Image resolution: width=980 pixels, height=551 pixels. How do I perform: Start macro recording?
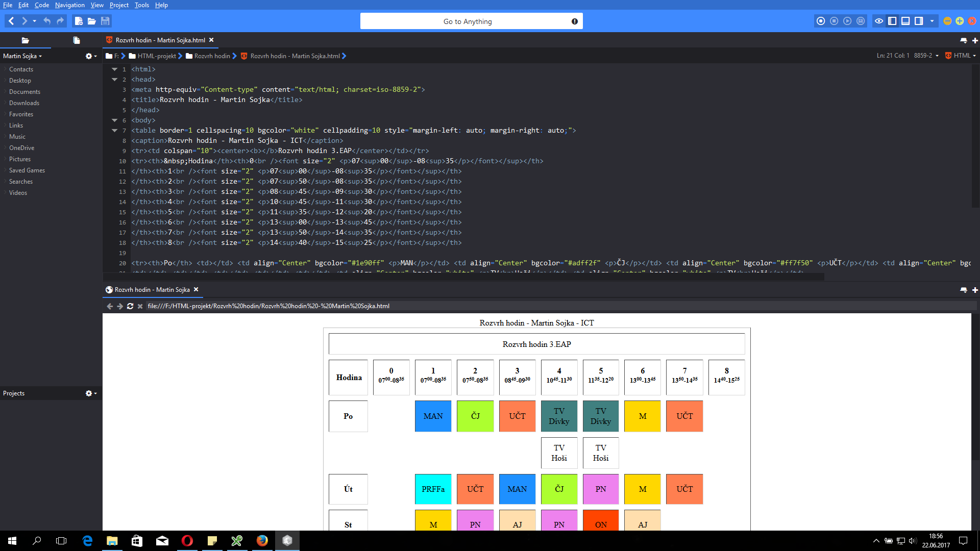tap(821, 21)
